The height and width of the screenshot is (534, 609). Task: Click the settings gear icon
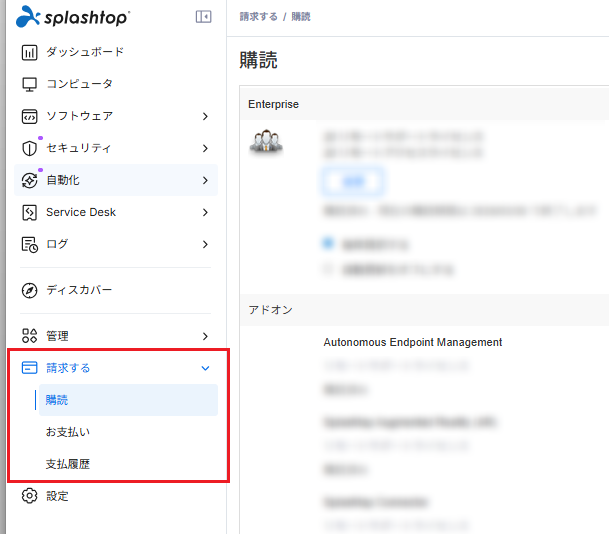[x=30, y=496]
